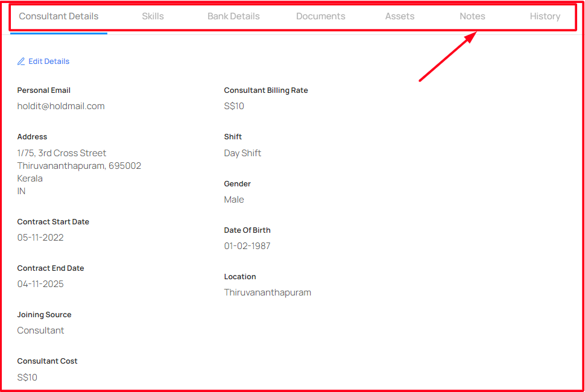Click the country code IN
This screenshot has width=585, height=392.
click(21, 191)
